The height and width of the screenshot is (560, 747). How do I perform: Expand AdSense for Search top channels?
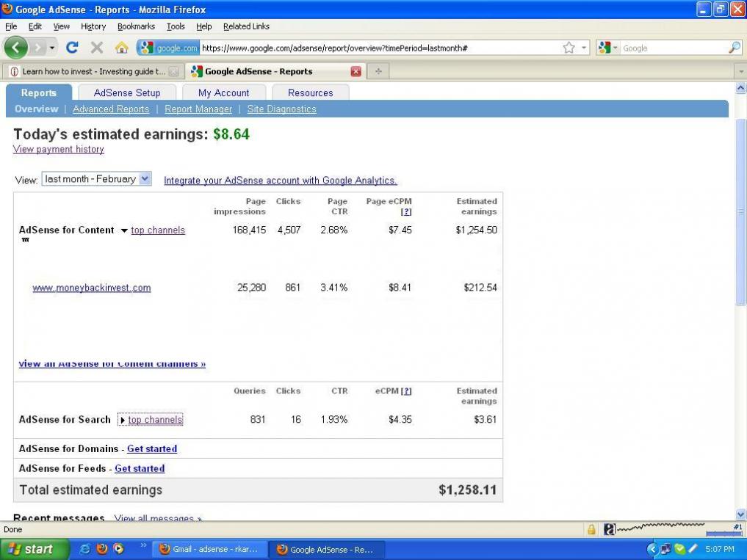click(122, 420)
